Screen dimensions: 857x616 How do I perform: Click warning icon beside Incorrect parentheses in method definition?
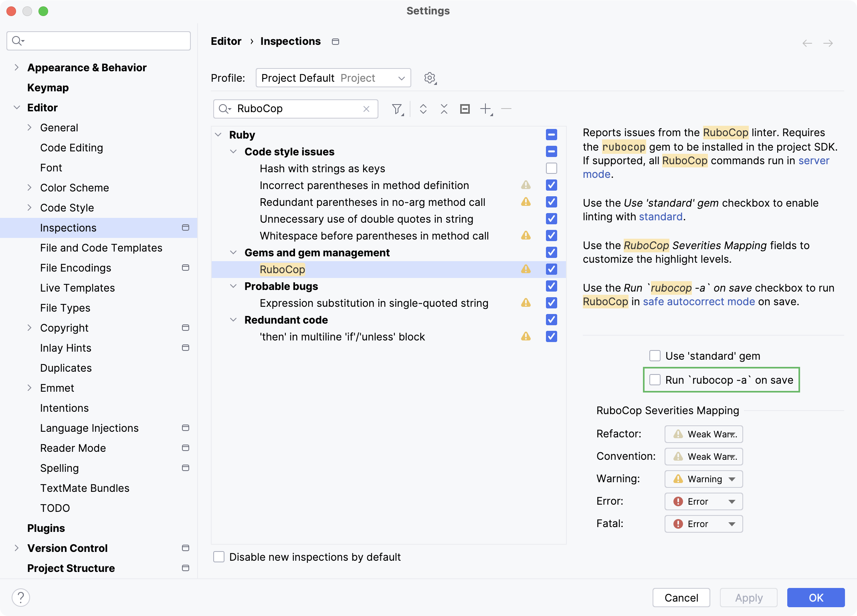(x=526, y=185)
